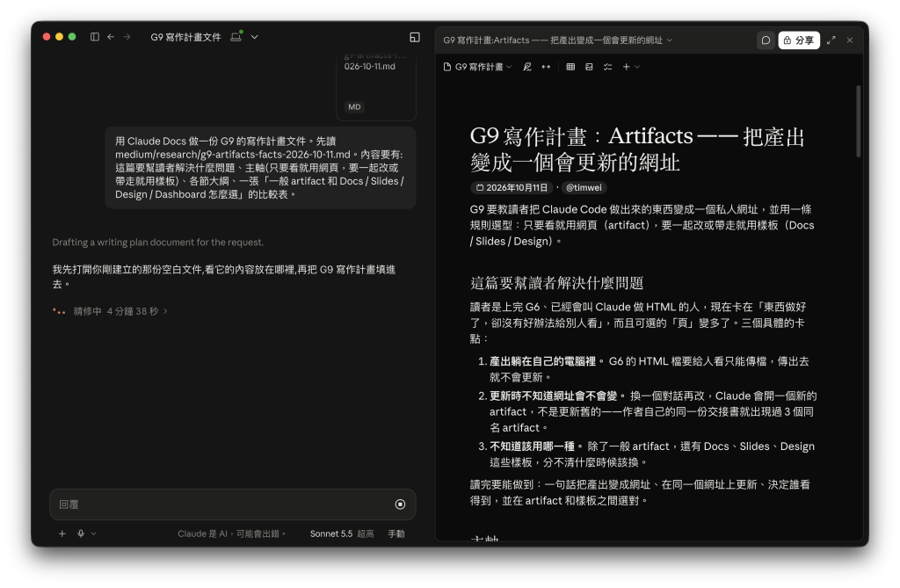This screenshot has width=900, height=588.
Task: Click the microphone voice input icon
Action: [x=81, y=534]
